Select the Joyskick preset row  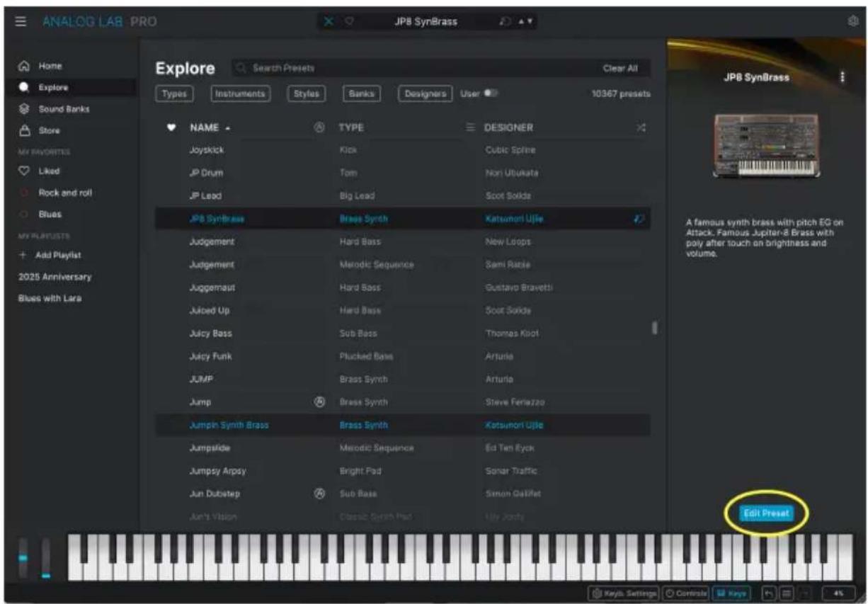[x=402, y=150]
